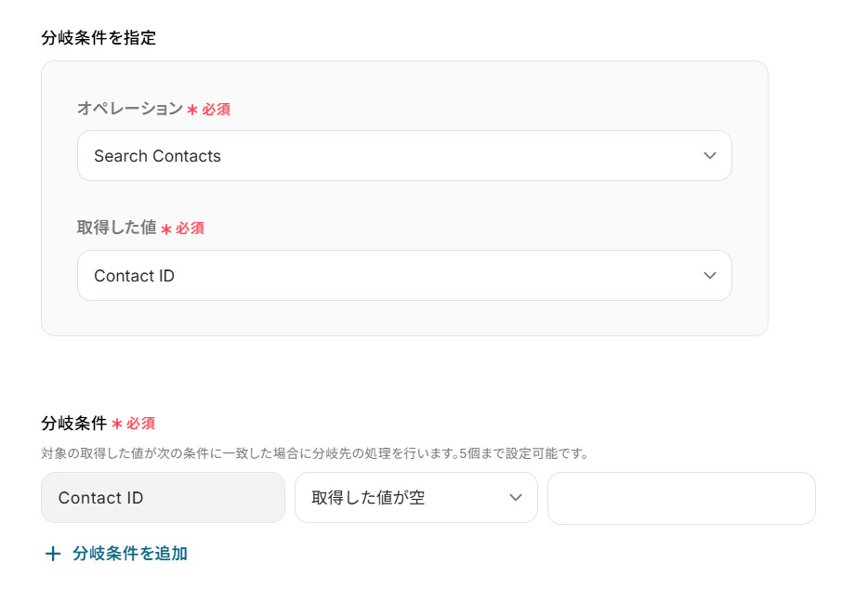Click the red asterisk next to オペレーション
This screenshot has width=868, height=589.
pos(192,110)
